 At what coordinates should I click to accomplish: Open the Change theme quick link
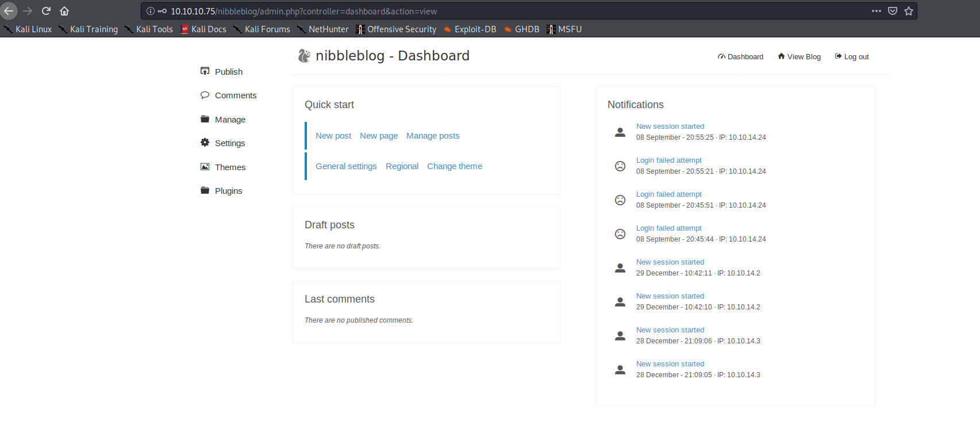[454, 166]
